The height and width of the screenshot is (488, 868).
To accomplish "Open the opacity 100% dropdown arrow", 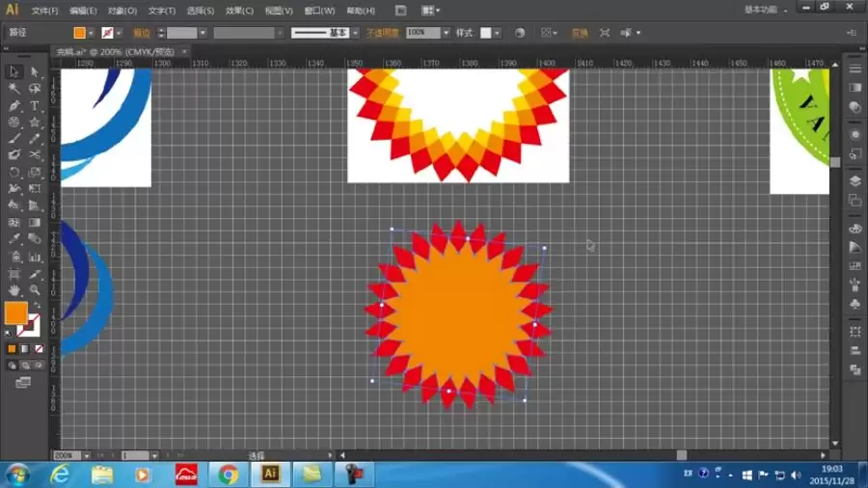I will (x=446, y=33).
